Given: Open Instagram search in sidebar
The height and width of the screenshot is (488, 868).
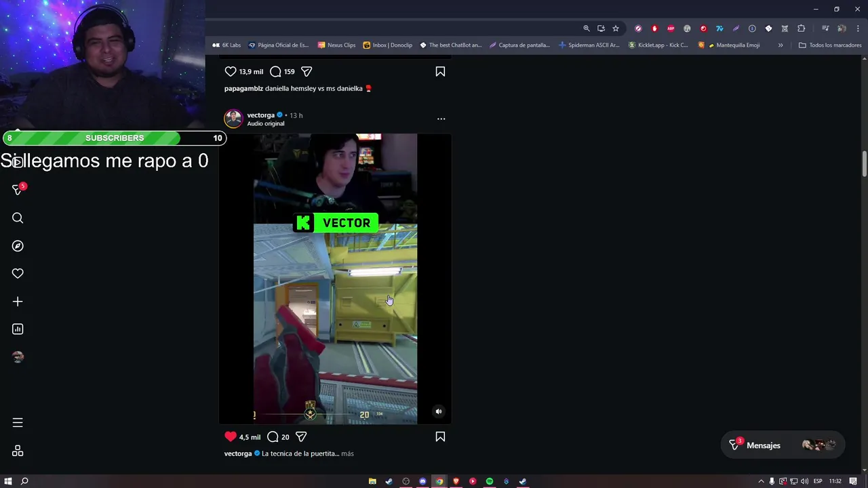Looking at the screenshot, I should click(x=18, y=218).
